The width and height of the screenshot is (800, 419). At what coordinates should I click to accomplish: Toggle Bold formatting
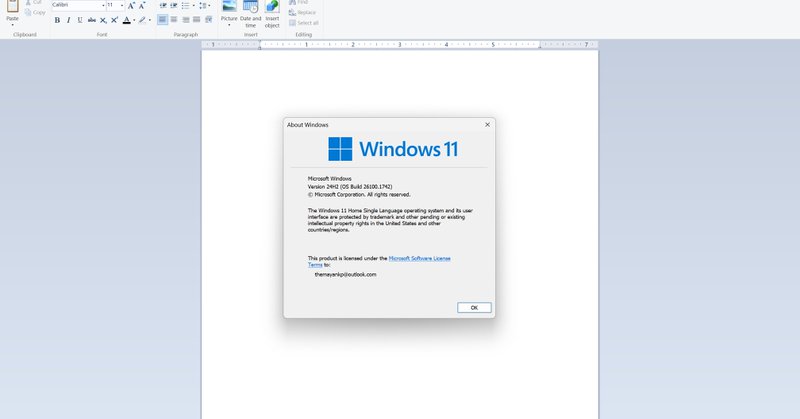point(57,20)
